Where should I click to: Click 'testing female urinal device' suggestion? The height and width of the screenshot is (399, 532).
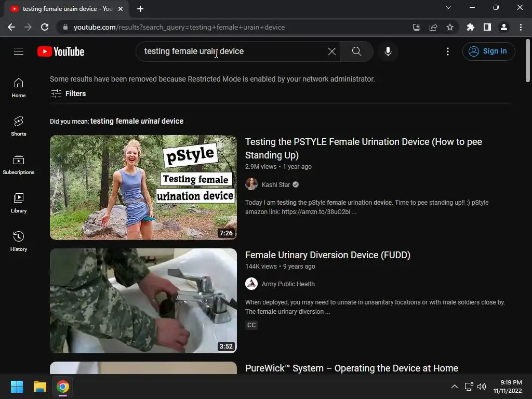tap(137, 121)
